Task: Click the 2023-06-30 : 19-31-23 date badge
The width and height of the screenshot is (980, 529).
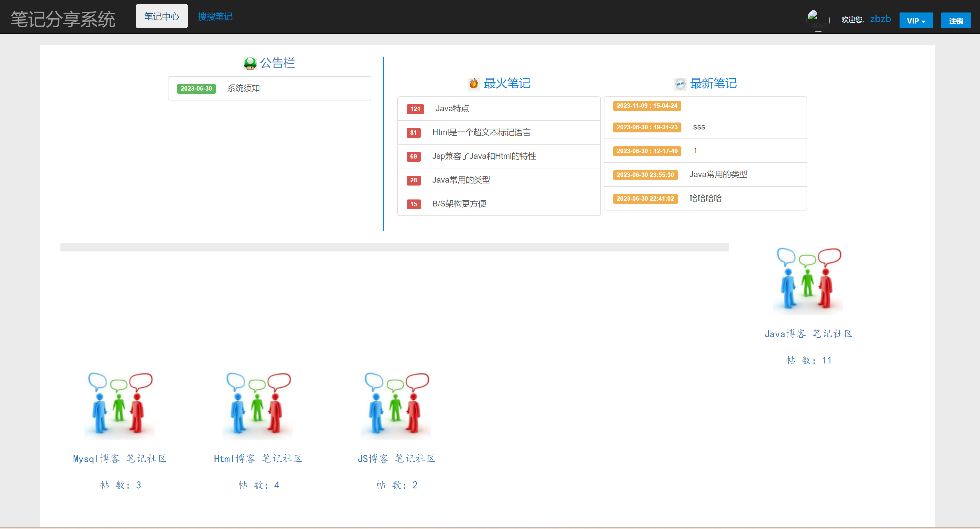Action: [647, 127]
